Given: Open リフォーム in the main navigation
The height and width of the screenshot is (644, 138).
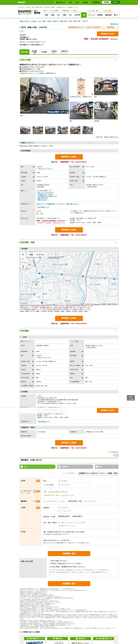Looking at the screenshot, I should tap(91, 15).
